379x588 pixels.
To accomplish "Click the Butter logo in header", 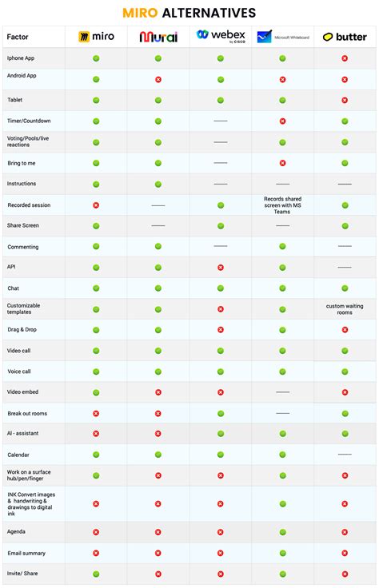I will pos(345,37).
